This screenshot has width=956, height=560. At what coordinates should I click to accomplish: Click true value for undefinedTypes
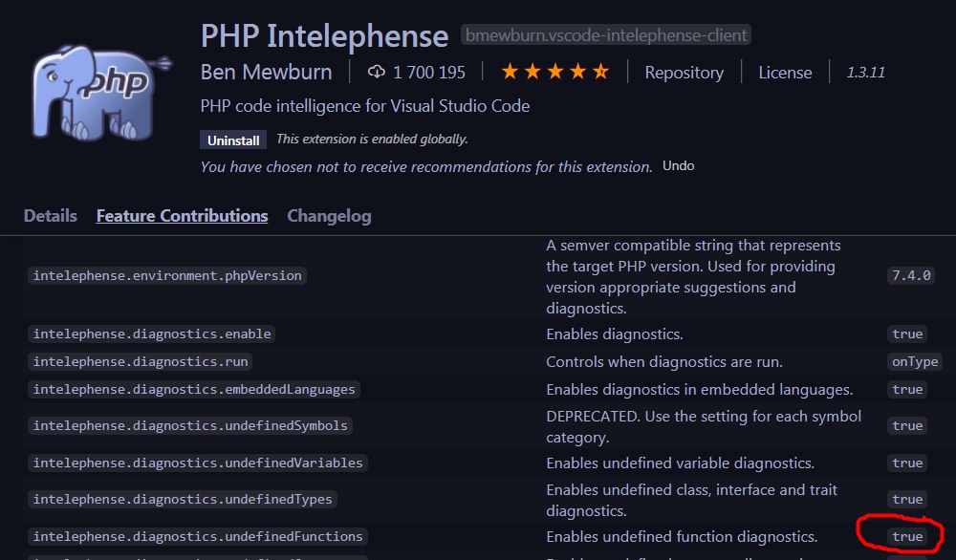click(907, 499)
